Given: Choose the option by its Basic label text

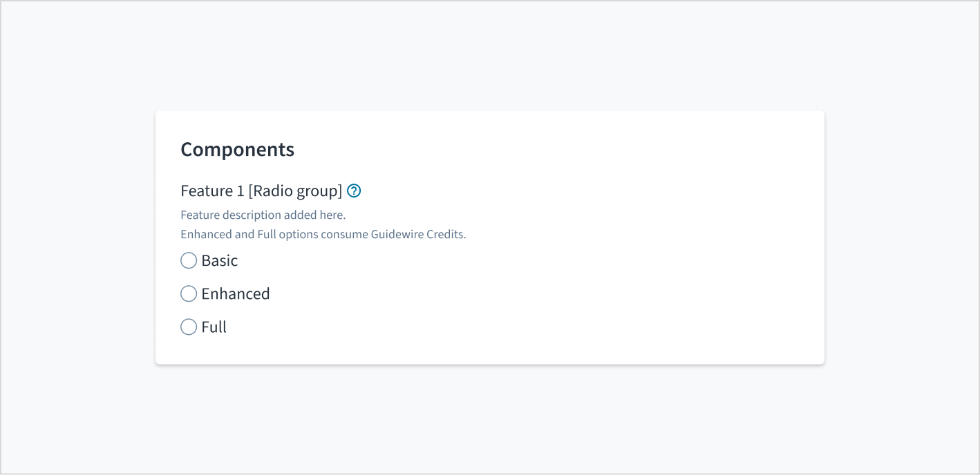Looking at the screenshot, I should (x=220, y=260).
